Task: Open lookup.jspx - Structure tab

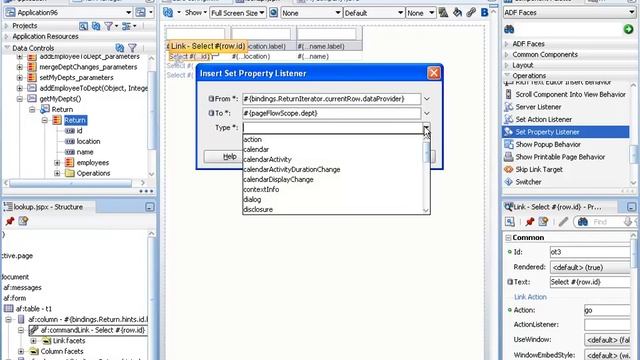Action: click(48, 207)
